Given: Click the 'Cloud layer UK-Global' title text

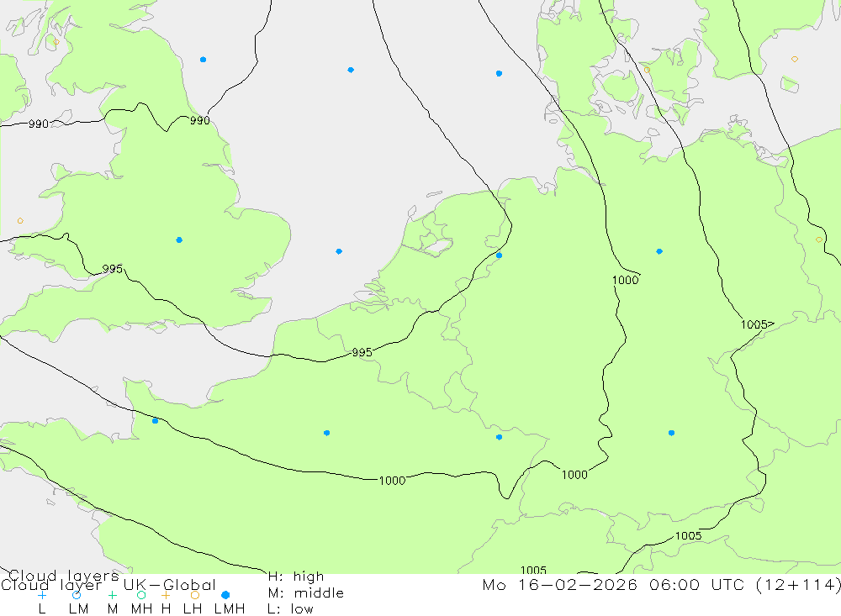Looking at the screenshot, I should click(108, 584).
